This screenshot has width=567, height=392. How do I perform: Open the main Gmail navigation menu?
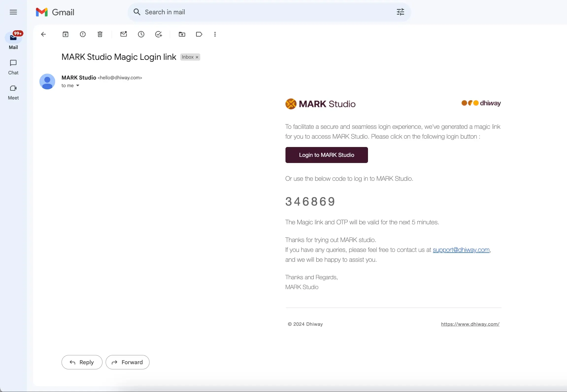[14, 12]
